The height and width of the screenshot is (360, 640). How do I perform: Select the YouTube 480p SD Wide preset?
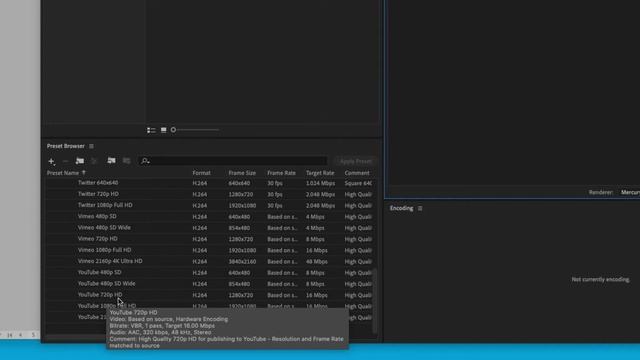[107, 284]
